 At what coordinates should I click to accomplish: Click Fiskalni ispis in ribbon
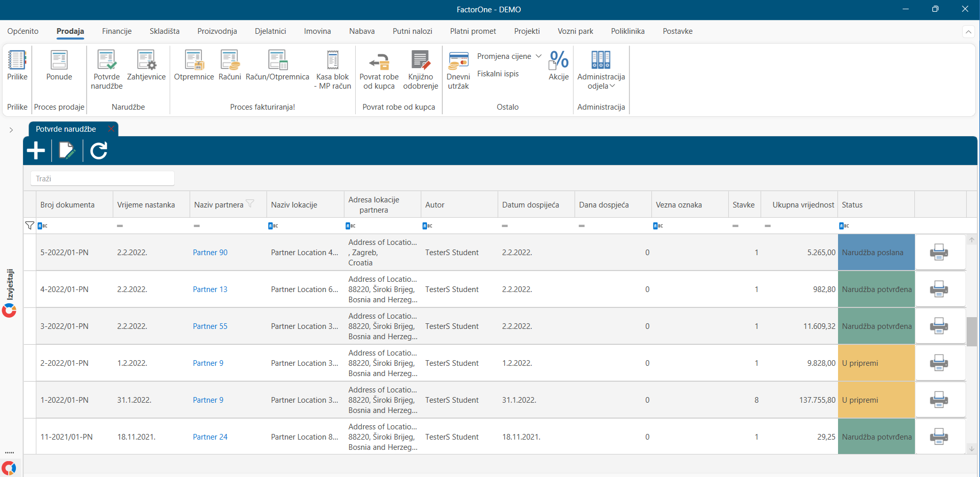[498, 74]
